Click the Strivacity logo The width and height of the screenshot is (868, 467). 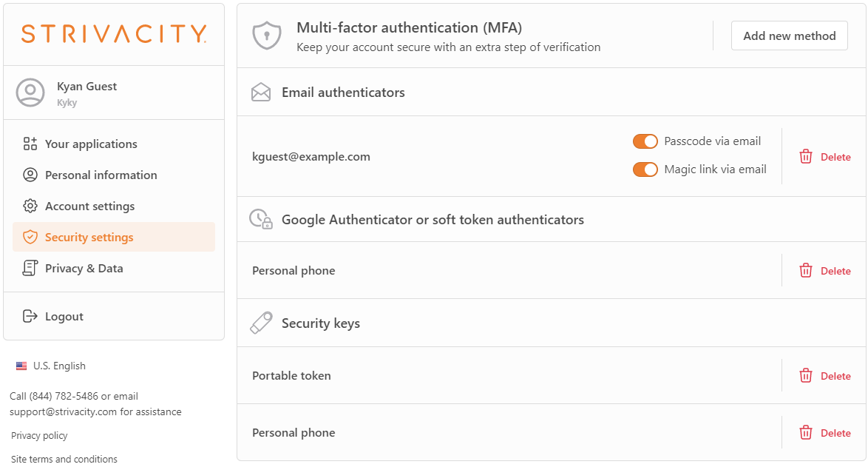coord(114,34)
